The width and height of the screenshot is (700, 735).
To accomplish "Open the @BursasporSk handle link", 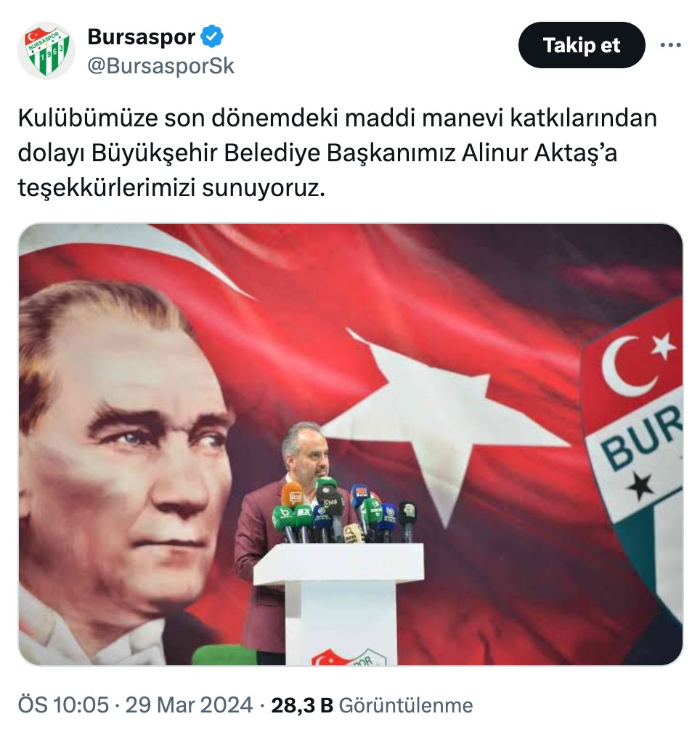I will [x=160, y=66].
